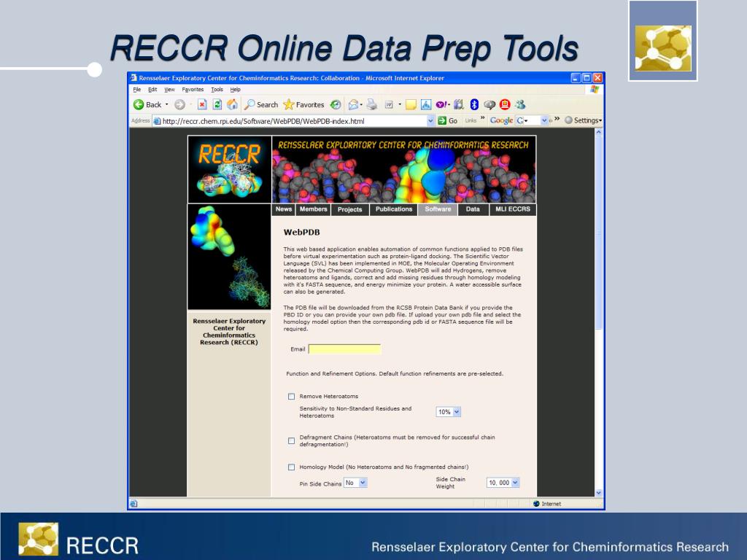The width and height of the screenshot is (747, 560).
Task: Switch to the Members tab
Action: point(313,209)
